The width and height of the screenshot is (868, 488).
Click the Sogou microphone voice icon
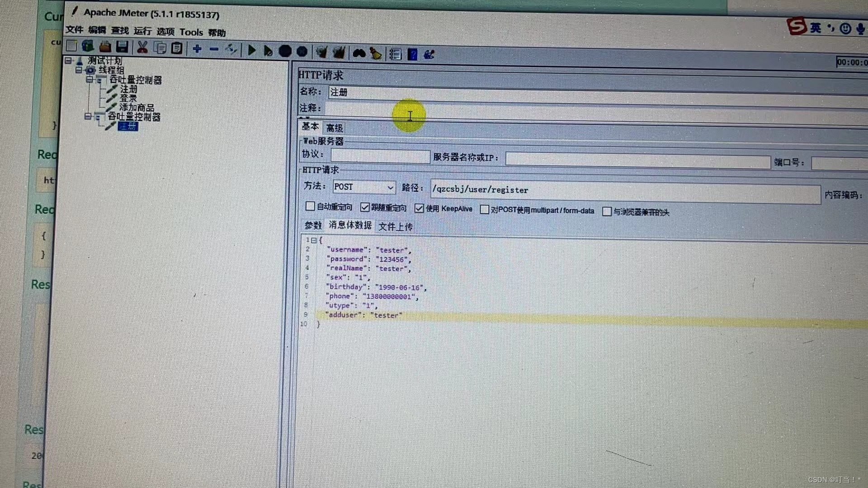(x=860, y=29)
